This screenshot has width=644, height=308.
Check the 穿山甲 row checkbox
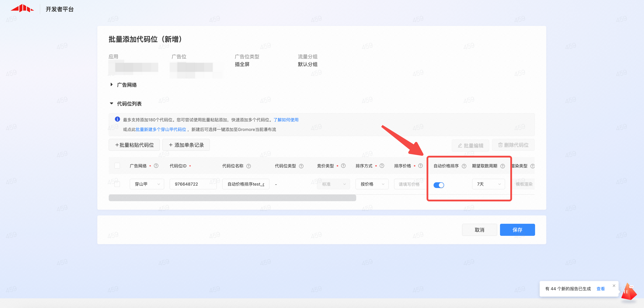coord(117,184)
